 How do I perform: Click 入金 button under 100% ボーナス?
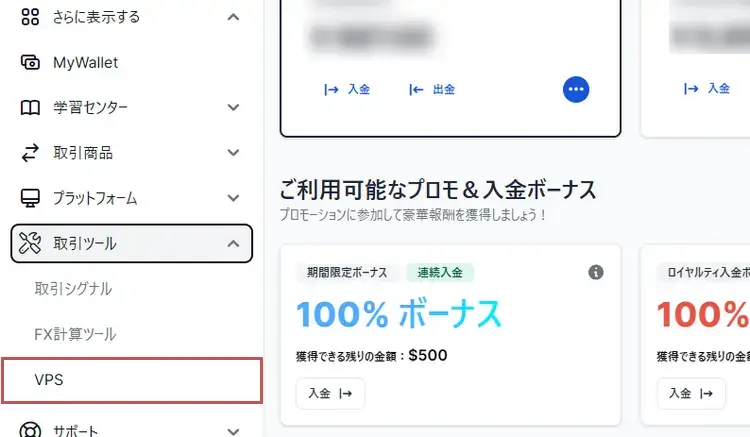coord(331,393)
